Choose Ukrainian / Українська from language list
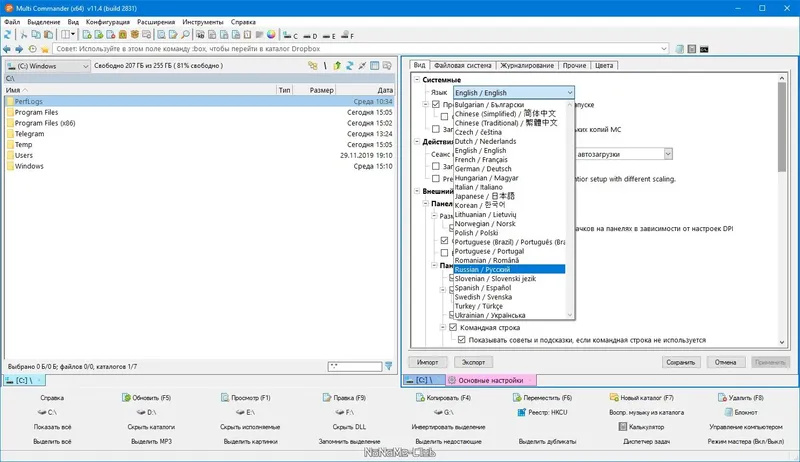Viewport: 800px width, 462px height. pos(510,315)
